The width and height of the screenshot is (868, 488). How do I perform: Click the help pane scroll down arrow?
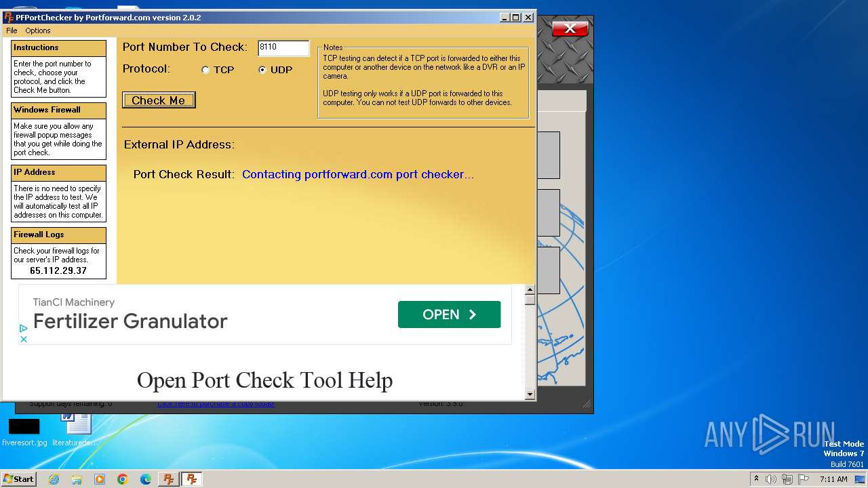coord(530,394)
